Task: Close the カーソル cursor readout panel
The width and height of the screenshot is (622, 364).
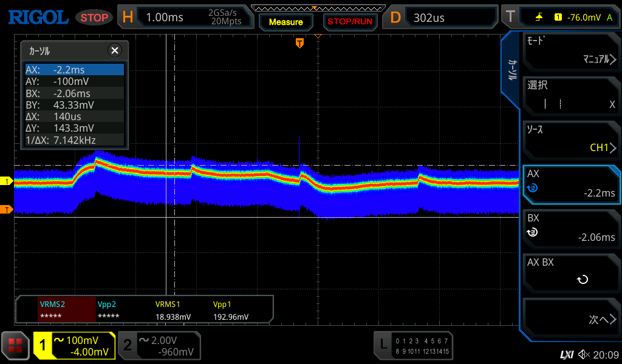Action: click(114, 51)
